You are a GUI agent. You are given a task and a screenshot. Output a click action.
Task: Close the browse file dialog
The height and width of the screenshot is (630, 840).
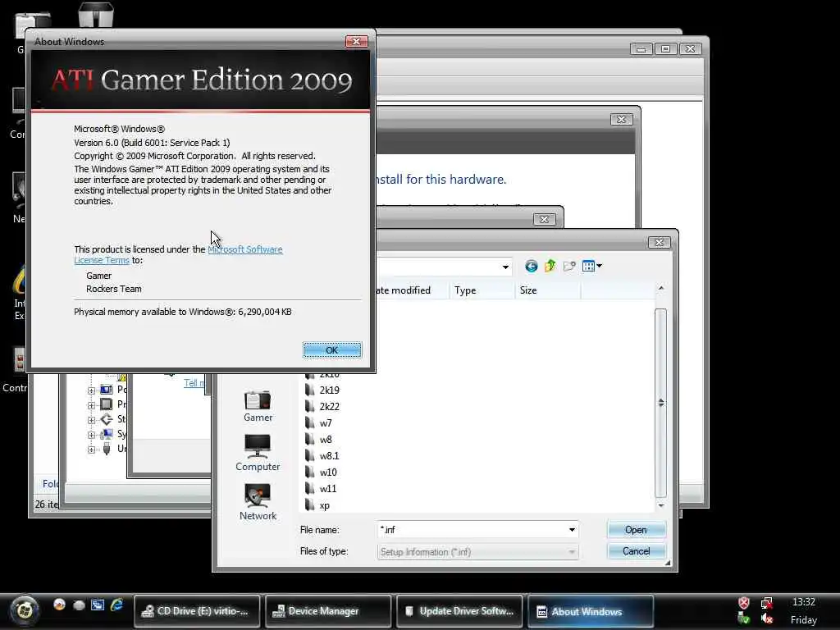659,243
